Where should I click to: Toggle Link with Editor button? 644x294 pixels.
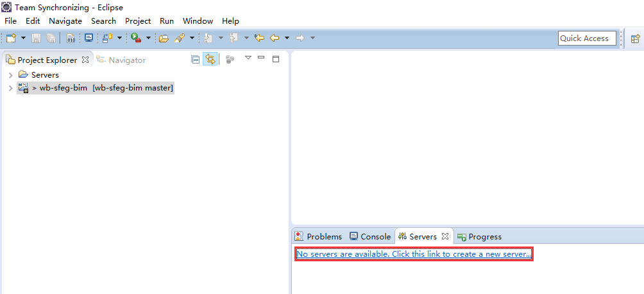(x=210, y=60)
